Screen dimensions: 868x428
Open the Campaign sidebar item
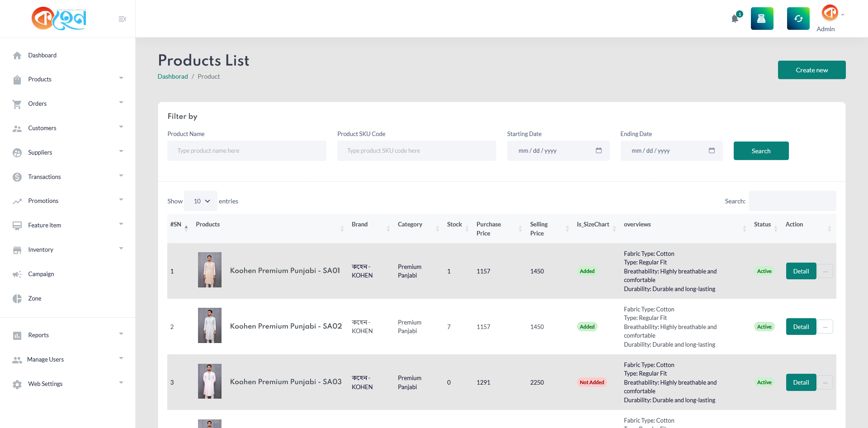(41, 274)
